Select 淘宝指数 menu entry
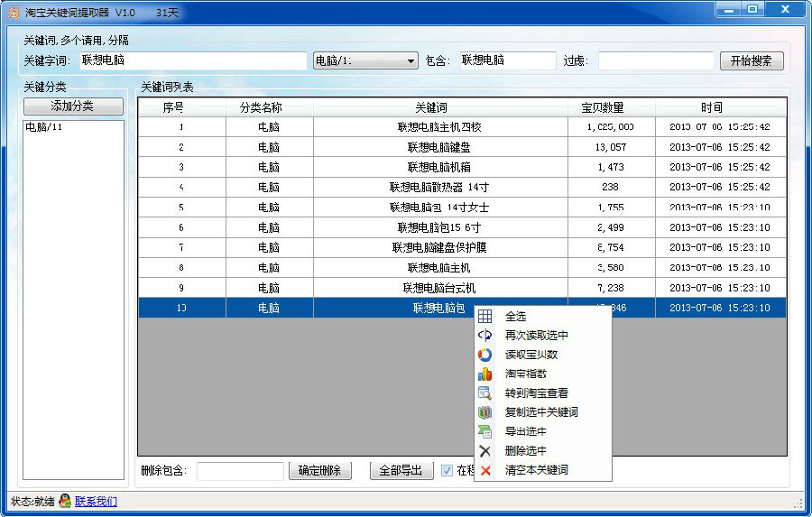The width and height of the screenshot is (812, 517). (525, 374)
